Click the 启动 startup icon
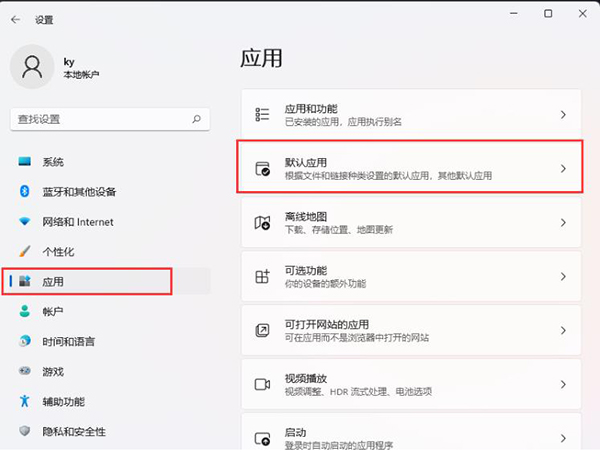 click(x=262, y=439)
